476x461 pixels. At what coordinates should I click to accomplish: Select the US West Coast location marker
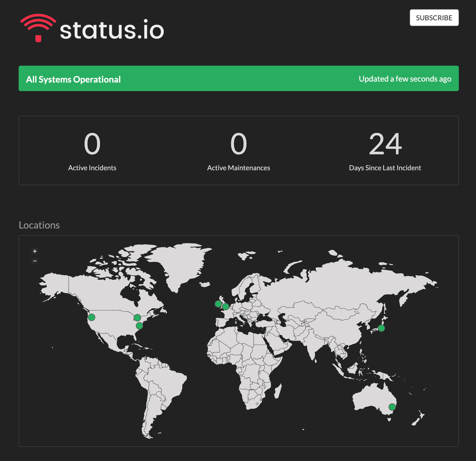(x=91, y=317)
